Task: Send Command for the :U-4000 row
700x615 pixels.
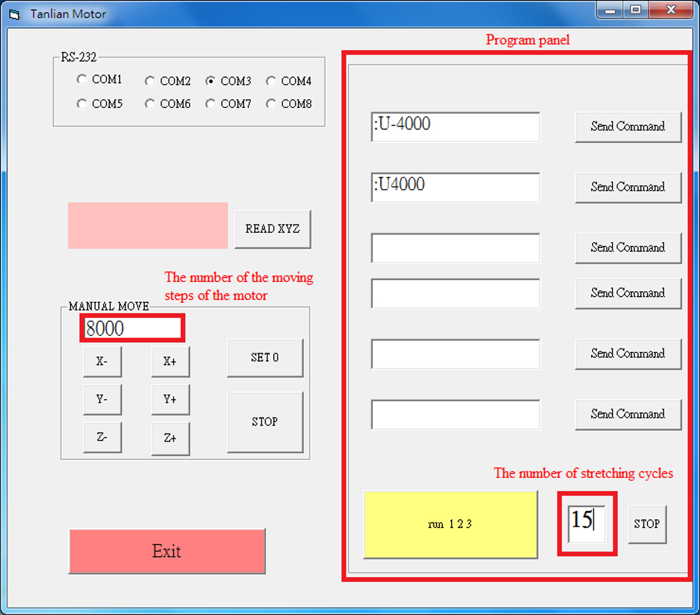Action: pos(628,127)
